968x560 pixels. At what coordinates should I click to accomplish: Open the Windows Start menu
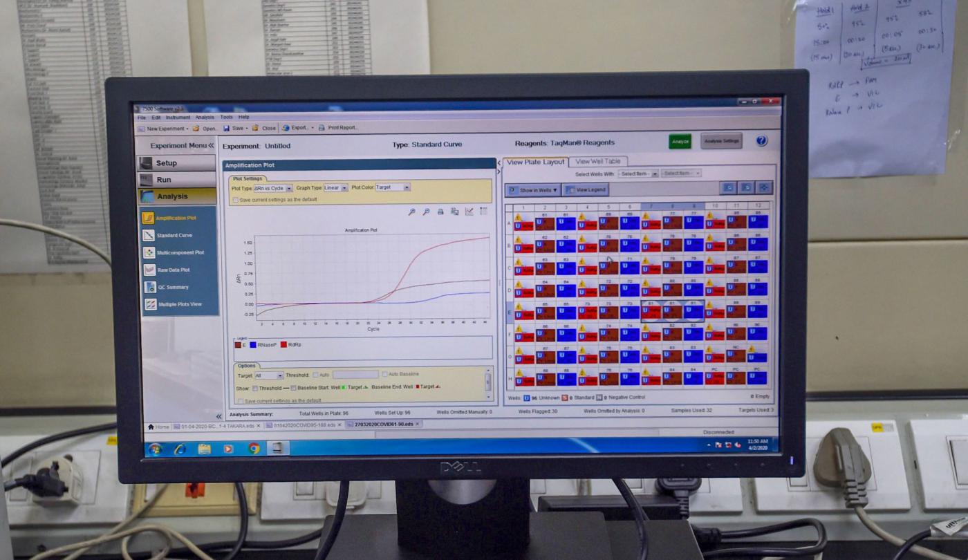(x=155, y=449)
